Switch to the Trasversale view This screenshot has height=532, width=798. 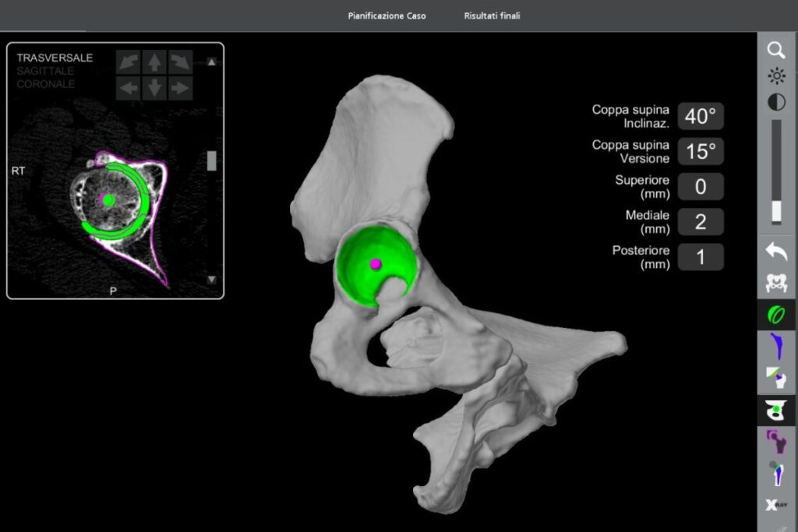[x=55, y=58]
